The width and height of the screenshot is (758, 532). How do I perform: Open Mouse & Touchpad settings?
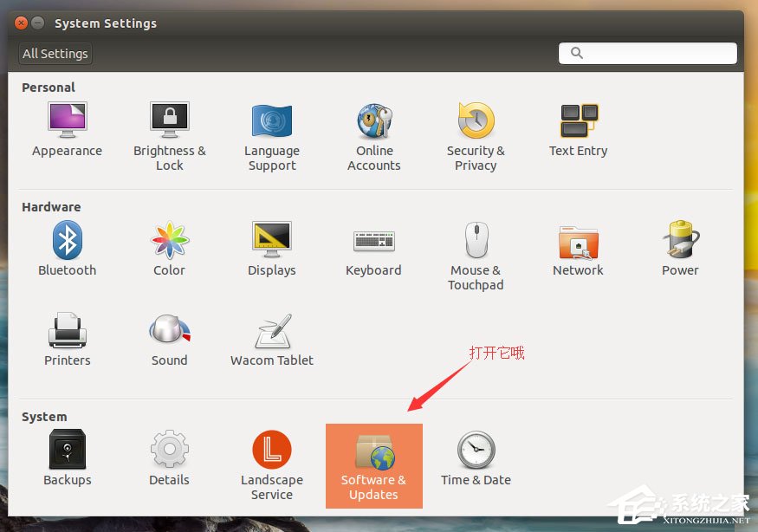pyautogui.click(x=476, y=247)
